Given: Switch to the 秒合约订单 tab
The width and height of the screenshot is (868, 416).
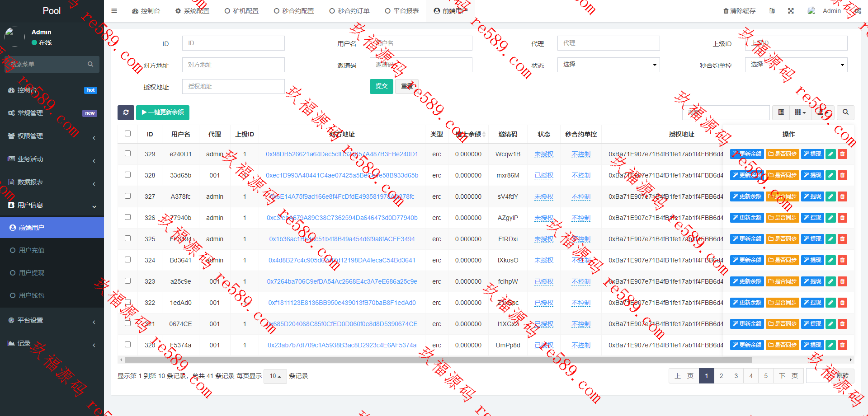Looking at the screenshot, I should pyautogui.click(x=349, y=11).
